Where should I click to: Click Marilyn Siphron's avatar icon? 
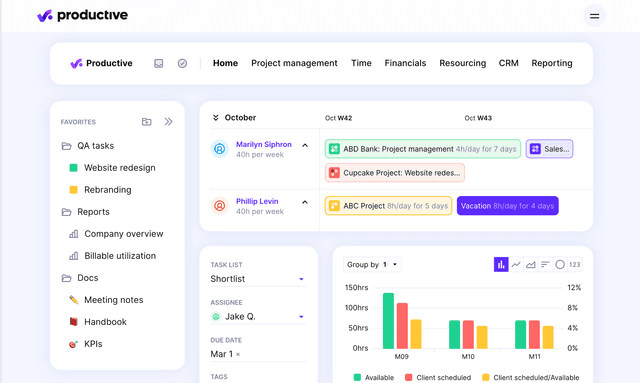tap(220, 149)
